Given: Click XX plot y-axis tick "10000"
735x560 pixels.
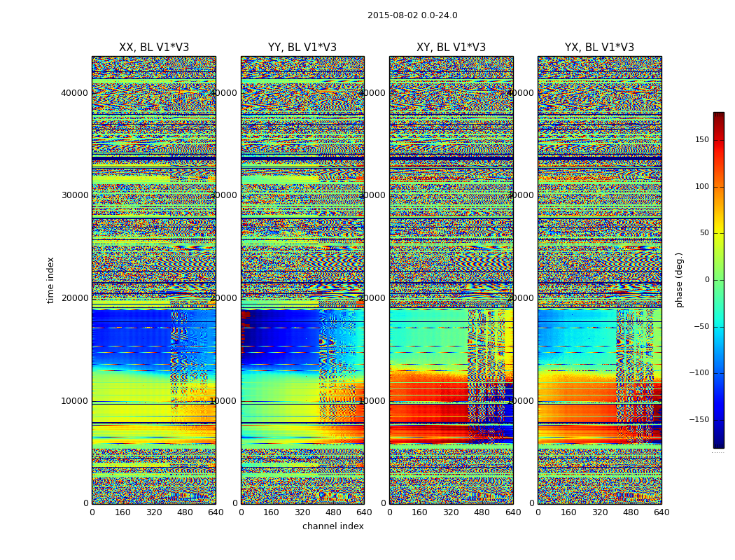Looking at the screenshot, I should (x=74, y=401).
